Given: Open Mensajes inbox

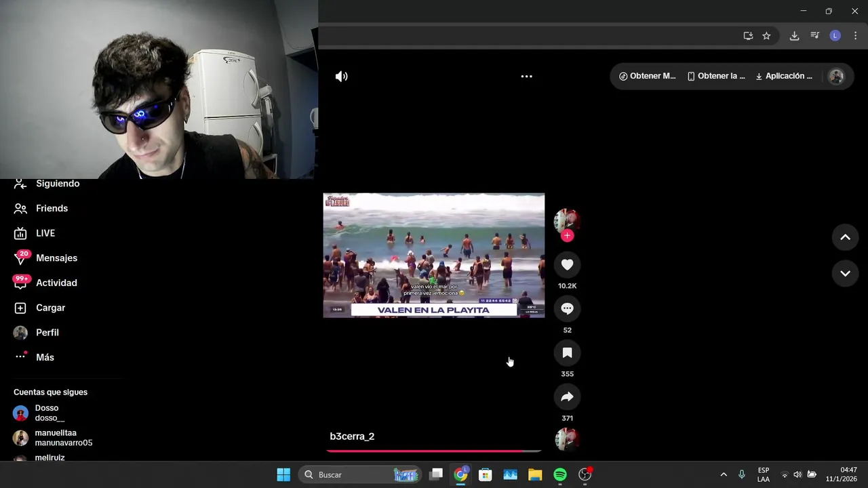Looking at the screenshot, I should (46, 258).
